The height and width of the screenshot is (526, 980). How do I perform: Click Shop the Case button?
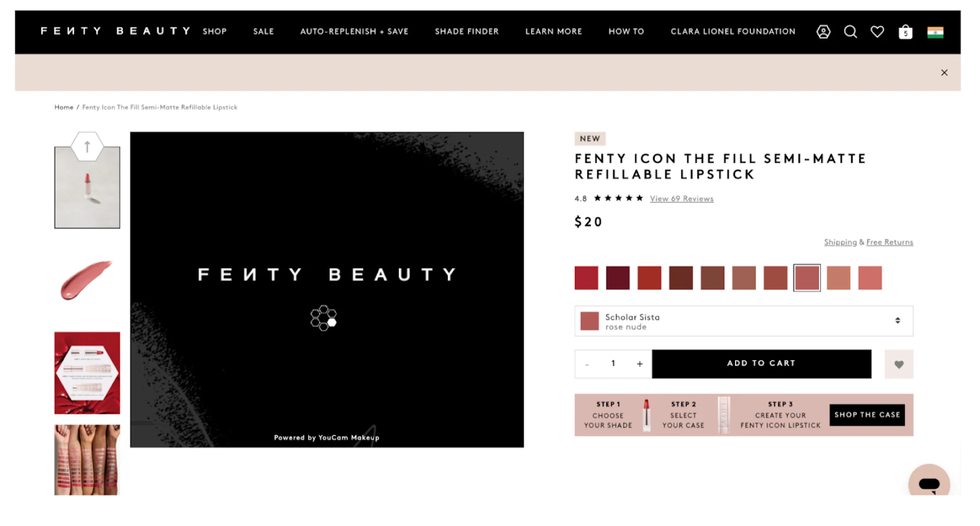tap(867, 415)
